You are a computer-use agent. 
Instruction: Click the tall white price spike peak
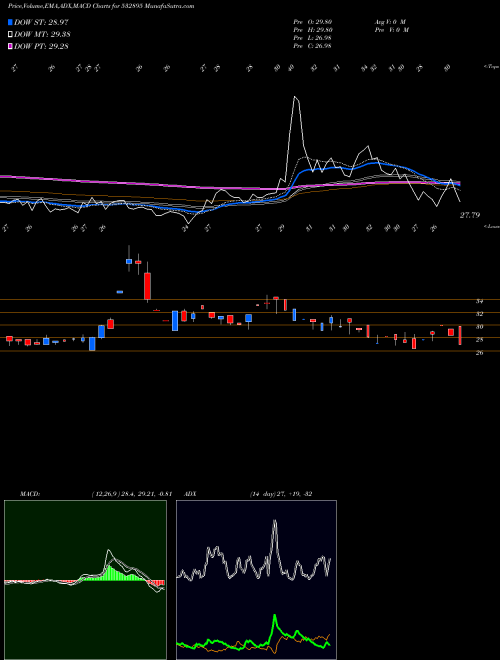[x=295, y=98]
